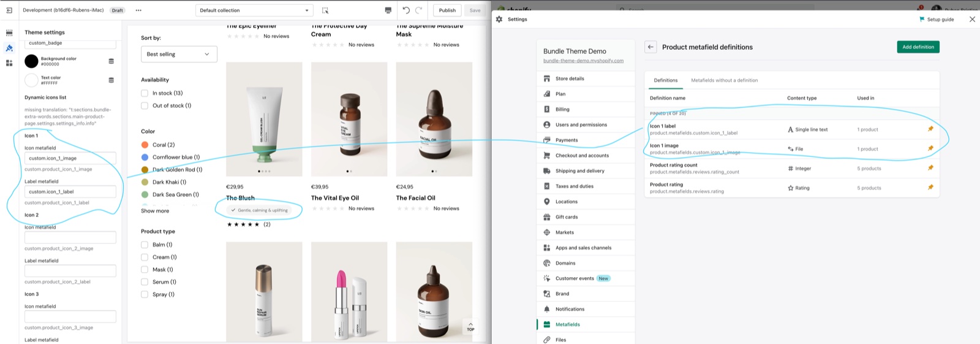
Task: Click the Settings gear icon in header
Action: 499,19
